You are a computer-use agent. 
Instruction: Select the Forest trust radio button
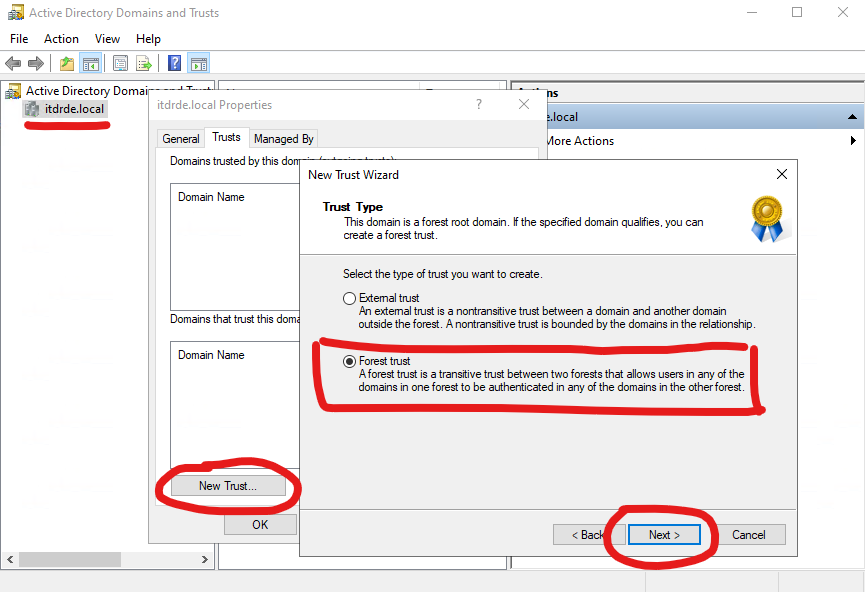pos(349,361)
